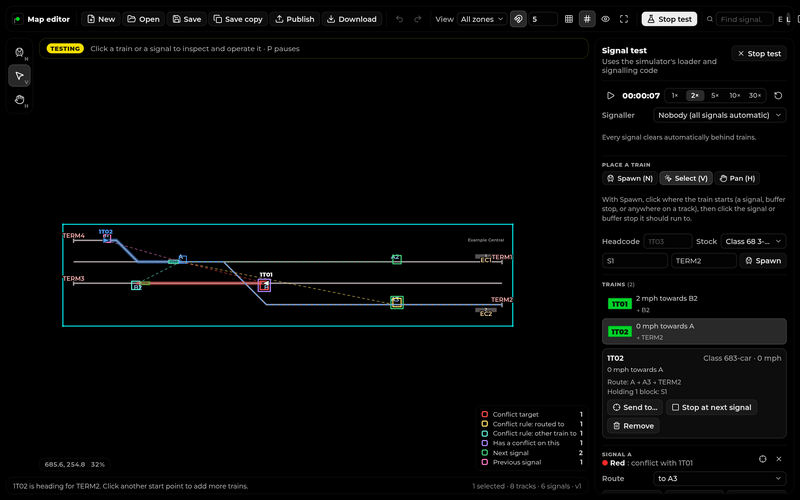800x500 pixels.
Task: Click the Has a conflict on this swatch
Action: coord(485,443)
